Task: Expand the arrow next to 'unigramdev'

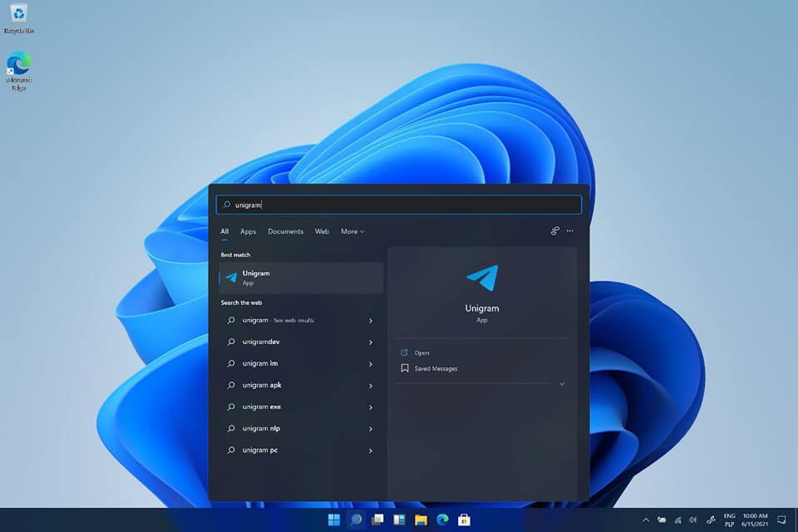Action: [x=371, y=342]
